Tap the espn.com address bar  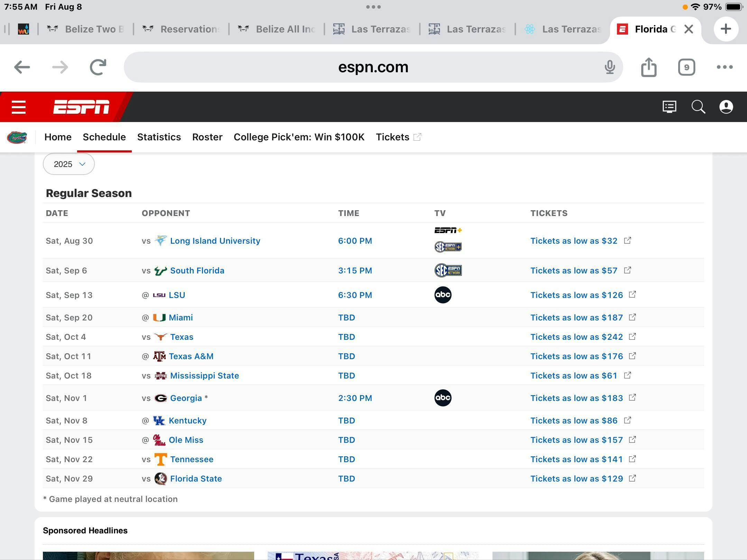point(373,67)
